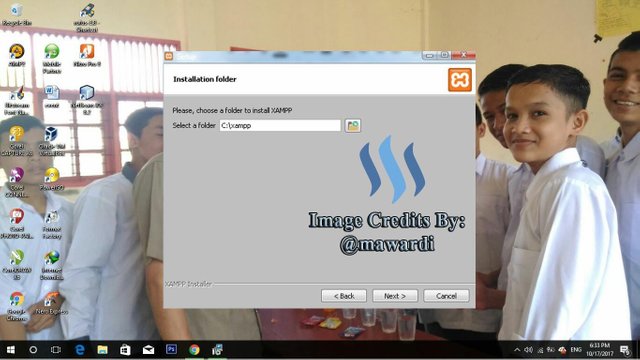Click the Cortana search circle on taskbar

pos(33,350)
